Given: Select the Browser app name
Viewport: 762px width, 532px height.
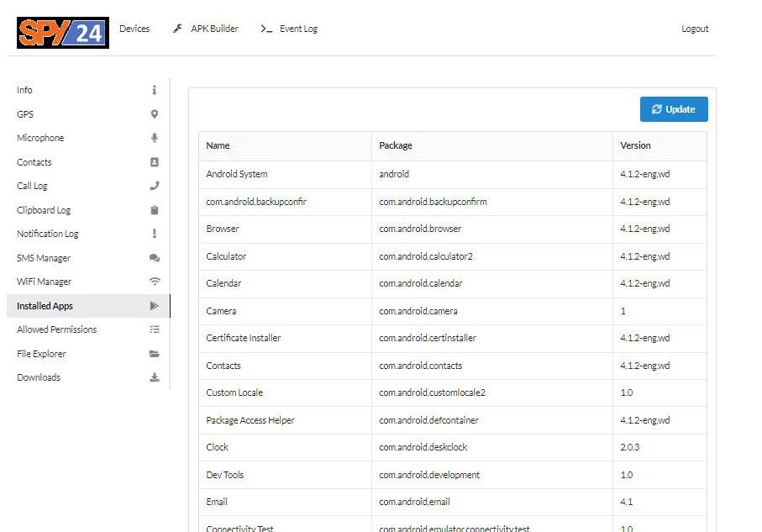Looking at the screenshot, I should 223,229.
